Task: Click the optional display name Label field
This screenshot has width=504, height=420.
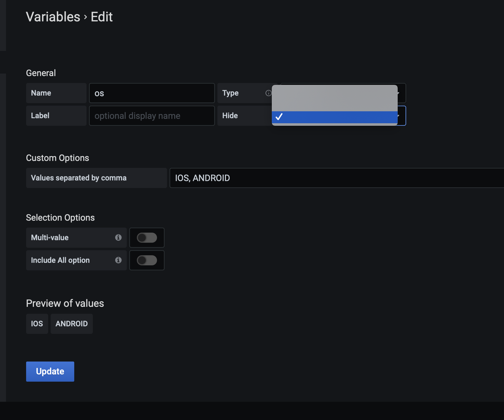Action: click(x=152, y=116)
